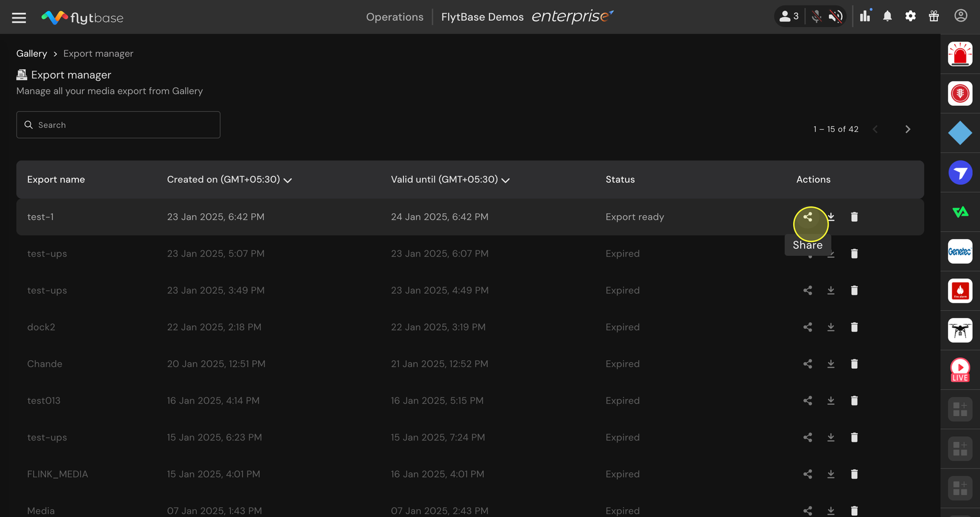Launch the LIVE streaming app
Screen dimensions: 980x517
click(x=960, y=370)
